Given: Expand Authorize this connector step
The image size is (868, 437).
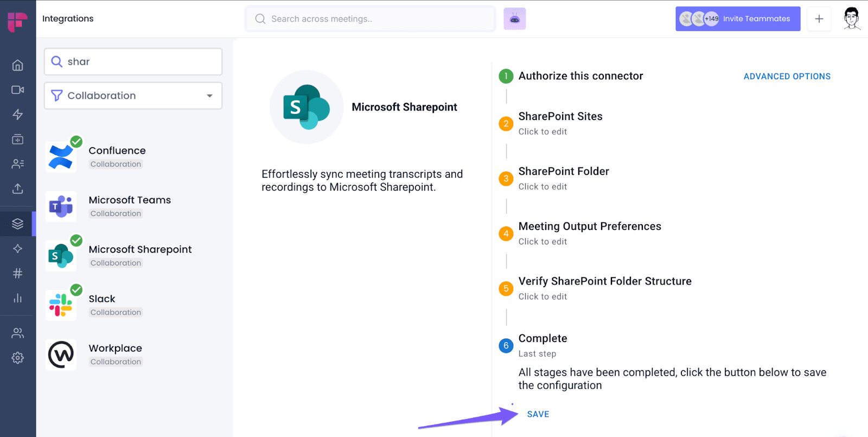Looking at the screenshot, I should click(x=580, y=76).
